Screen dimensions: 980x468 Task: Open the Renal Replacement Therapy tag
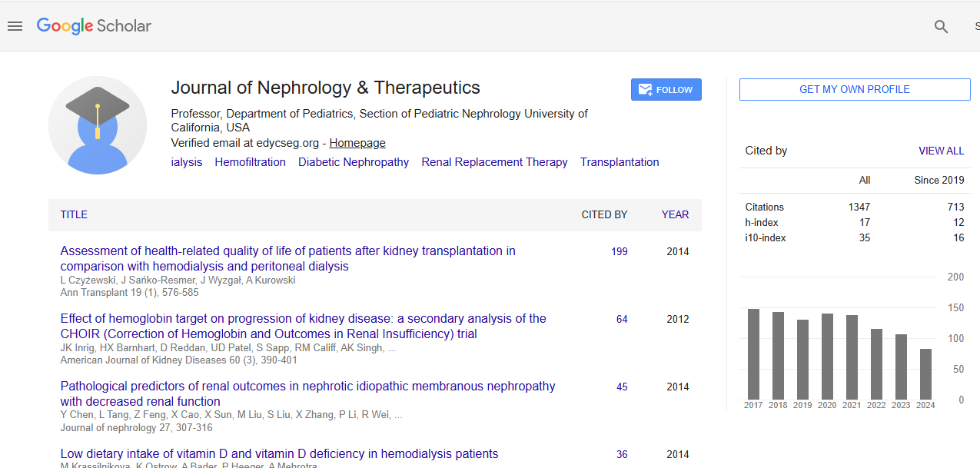(x=494, y=162)
